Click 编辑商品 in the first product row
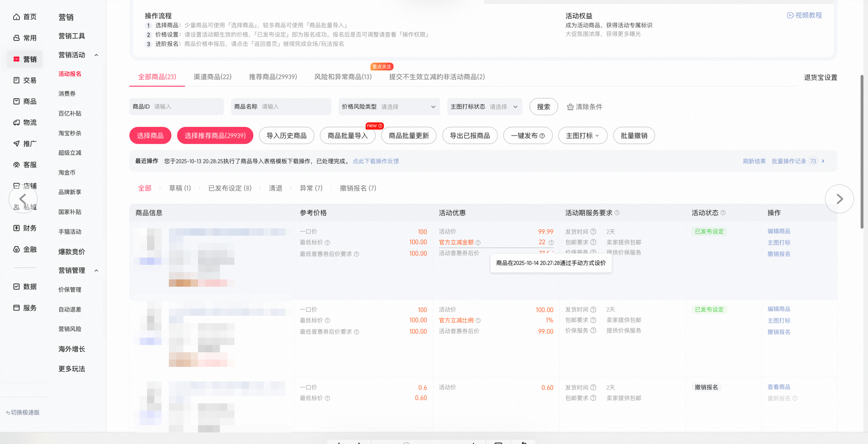868x444 pixels. click(x=779, y=231)
